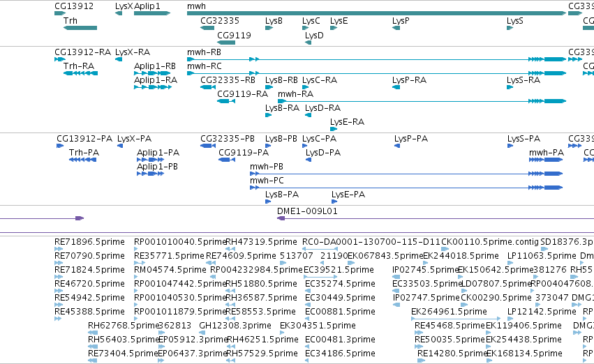Open the RH51880.5prime EST label

pos(261,284)
